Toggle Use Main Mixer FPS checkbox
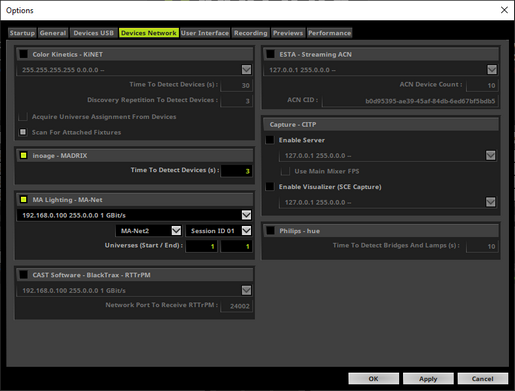The height and width of the screenshot is (391, 515). tap(285, 171)
